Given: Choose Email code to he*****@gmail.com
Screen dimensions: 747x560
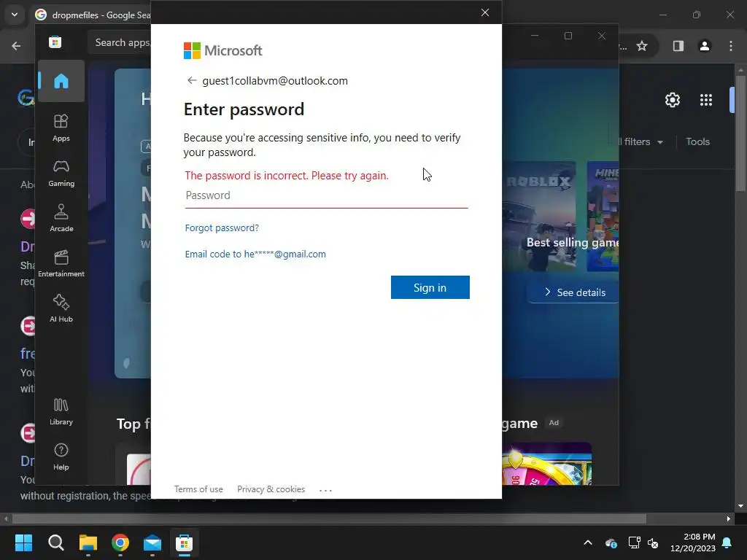Looking at the screenshot, I should coord(255,254).
